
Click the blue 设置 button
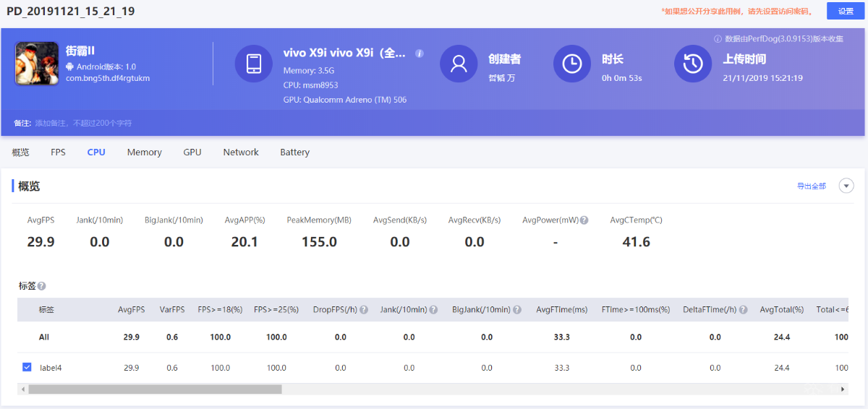(x=846, y=11)
